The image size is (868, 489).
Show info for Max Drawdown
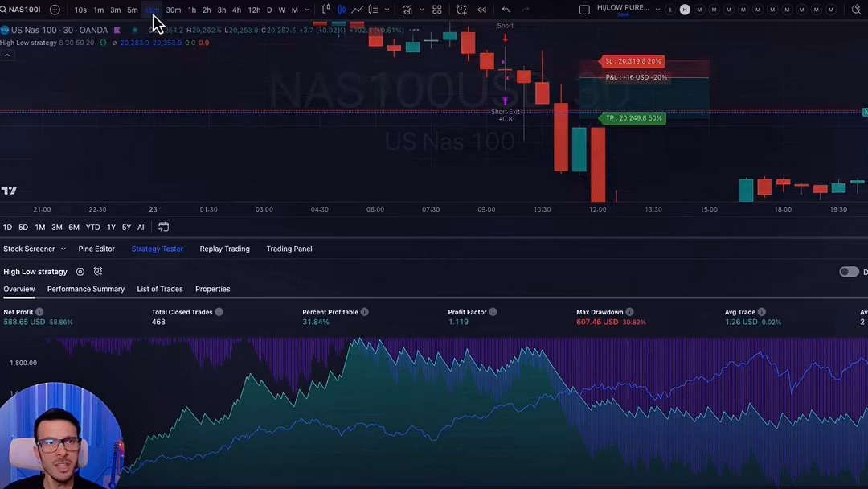click(x=630, y=312)
